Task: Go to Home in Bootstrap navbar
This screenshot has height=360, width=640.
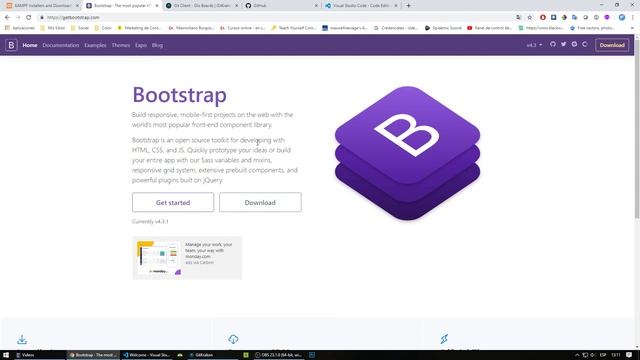Action: pyautogui.click(x=30, y=45)
